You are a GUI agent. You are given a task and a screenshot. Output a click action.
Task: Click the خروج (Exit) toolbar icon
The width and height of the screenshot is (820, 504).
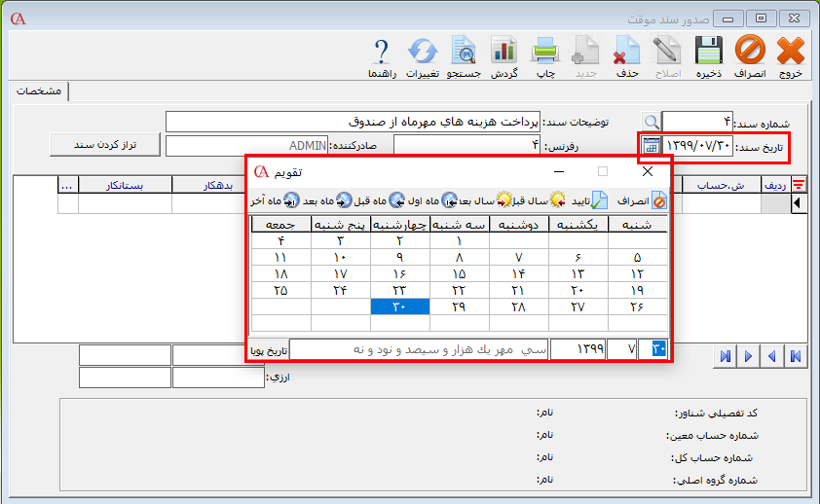pos(790,57)
